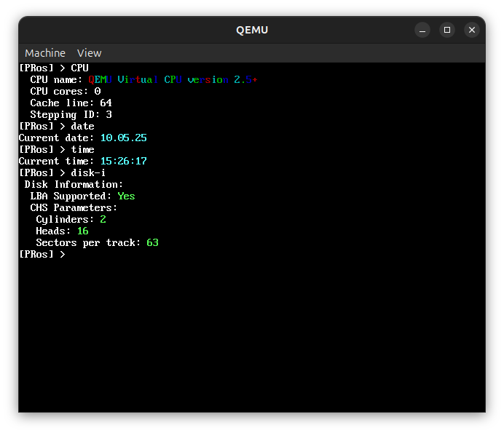Minimize the QEMU window

[x=422, y=30]
